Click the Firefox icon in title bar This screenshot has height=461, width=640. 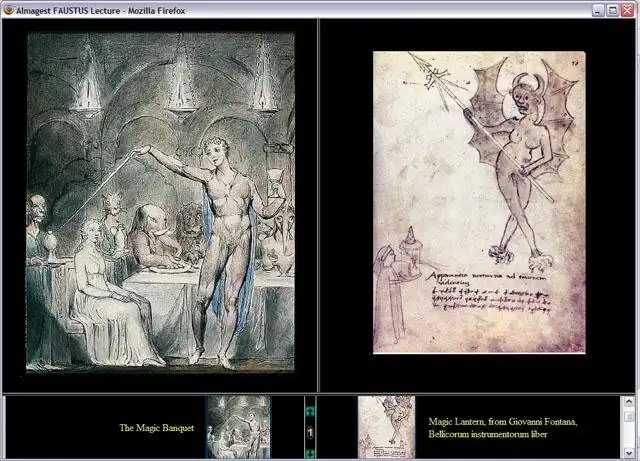[x=9, y=10]
